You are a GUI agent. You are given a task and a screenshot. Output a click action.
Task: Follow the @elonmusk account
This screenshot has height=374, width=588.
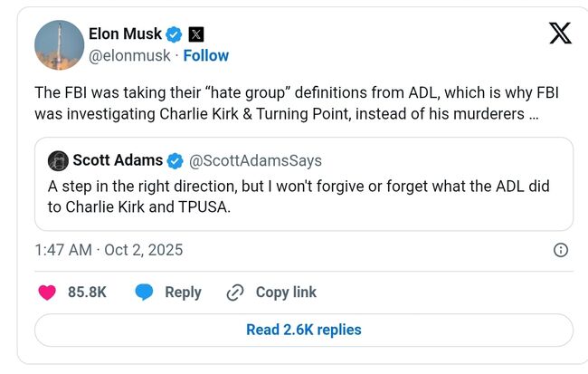tap(206, 56)
